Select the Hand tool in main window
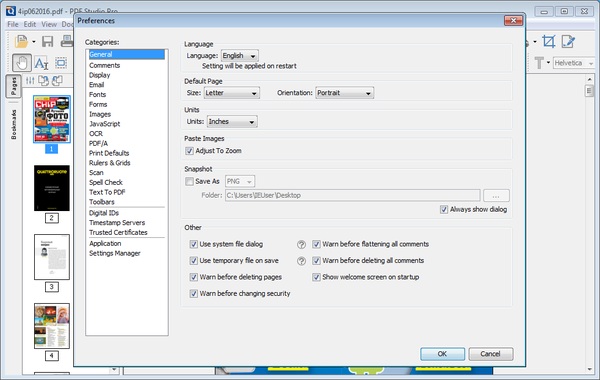 click(x=21, y=63)
